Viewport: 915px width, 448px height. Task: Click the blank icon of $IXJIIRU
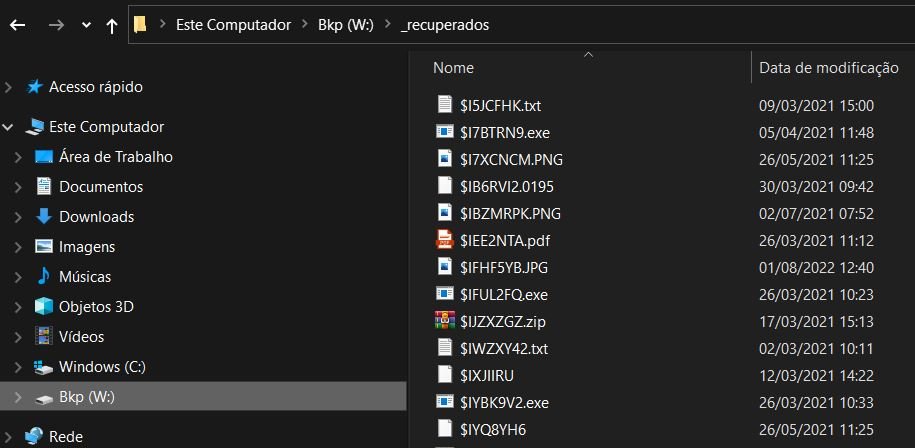445,374
